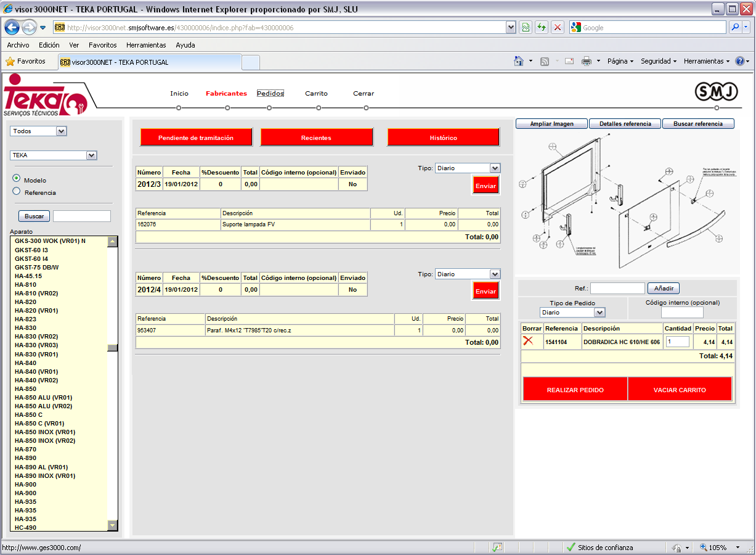Click the blue Help question mark icon
Screen dimensions: 756x555
click(740, 61)
